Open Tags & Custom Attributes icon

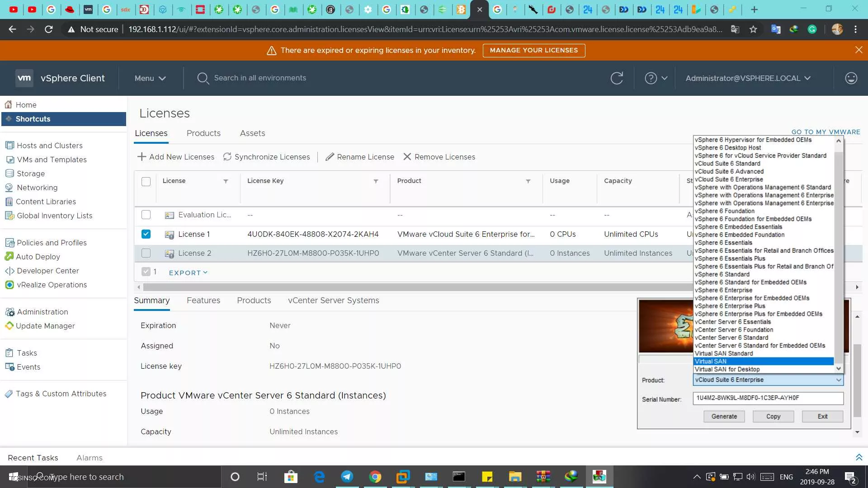coord(9,394)
